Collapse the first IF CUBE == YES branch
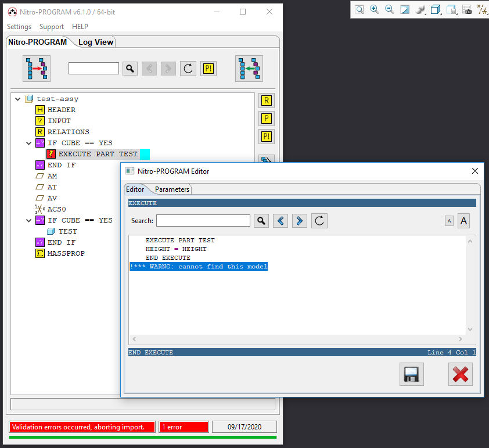The height and width of the screenshot is (448, 489). (x=28, y=142)
